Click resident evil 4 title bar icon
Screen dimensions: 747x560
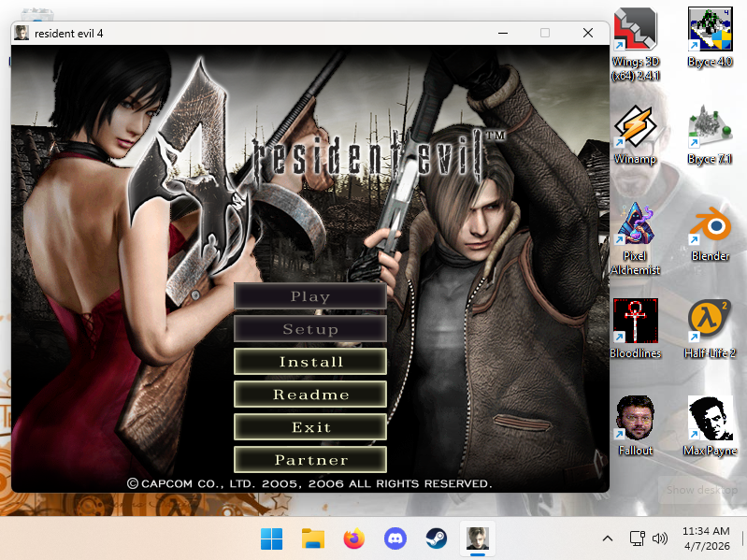[x=21, y=33]
